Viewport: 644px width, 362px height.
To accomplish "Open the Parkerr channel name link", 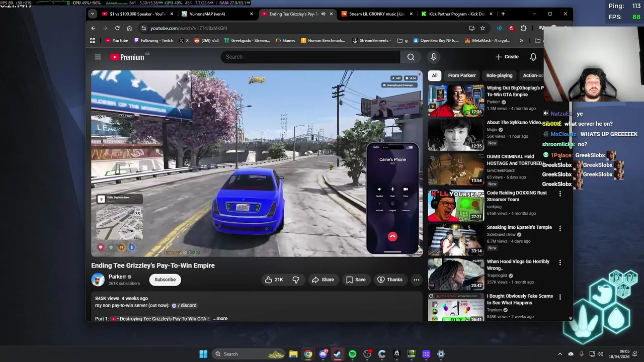I will 117,277.
